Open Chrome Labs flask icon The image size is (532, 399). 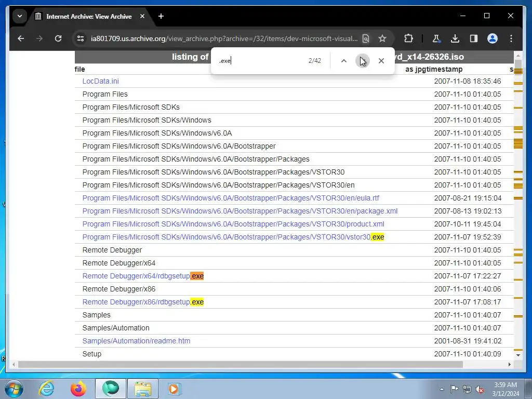[x=436, y=38]
